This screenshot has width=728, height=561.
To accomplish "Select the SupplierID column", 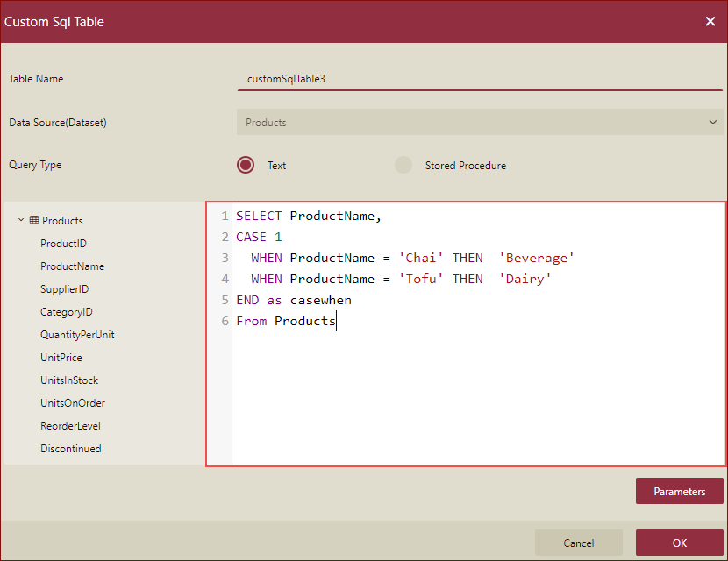I will tap(68, 288).
